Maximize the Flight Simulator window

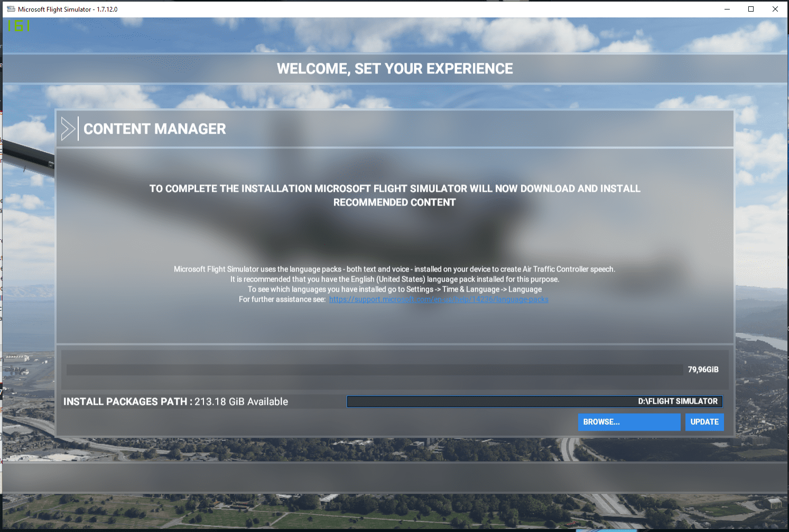click(x=751, y=9)
